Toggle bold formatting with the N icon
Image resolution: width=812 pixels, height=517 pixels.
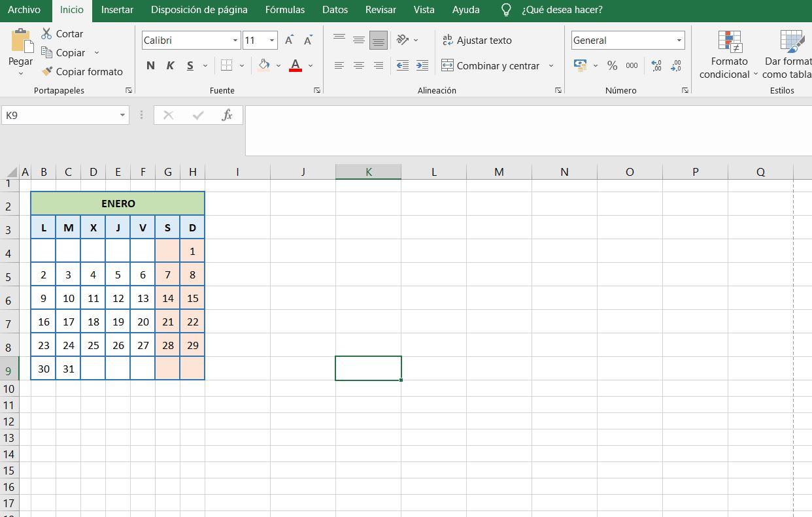150,65
